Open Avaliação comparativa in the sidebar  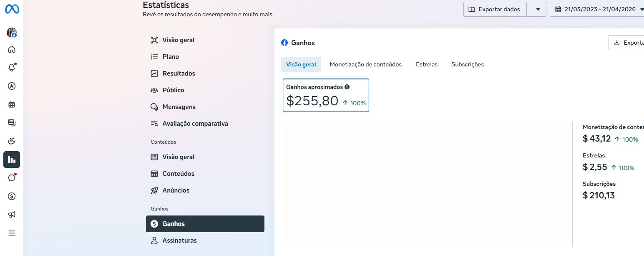click(x=195, y=124)
